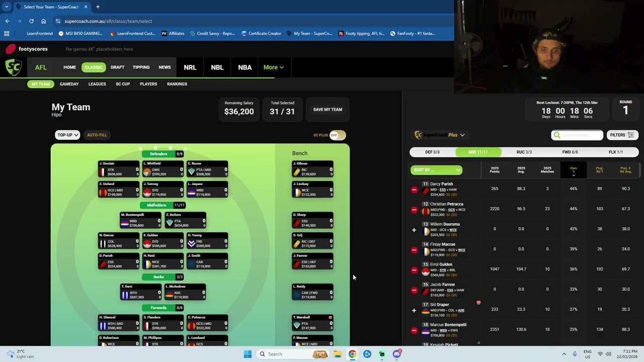Remove Marcus Bontempelli with the minus icon
644x362 pixels.
(x=414, y=330)
